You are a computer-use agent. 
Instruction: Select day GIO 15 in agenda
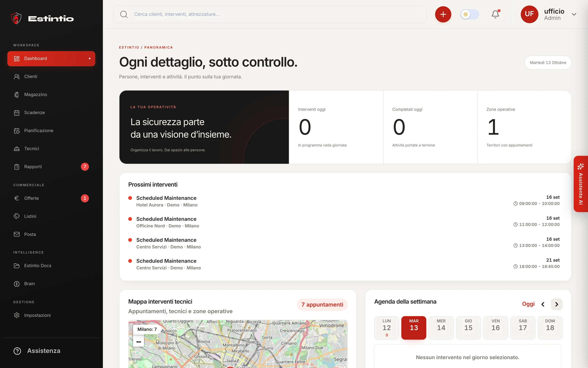tap(468, 328)
